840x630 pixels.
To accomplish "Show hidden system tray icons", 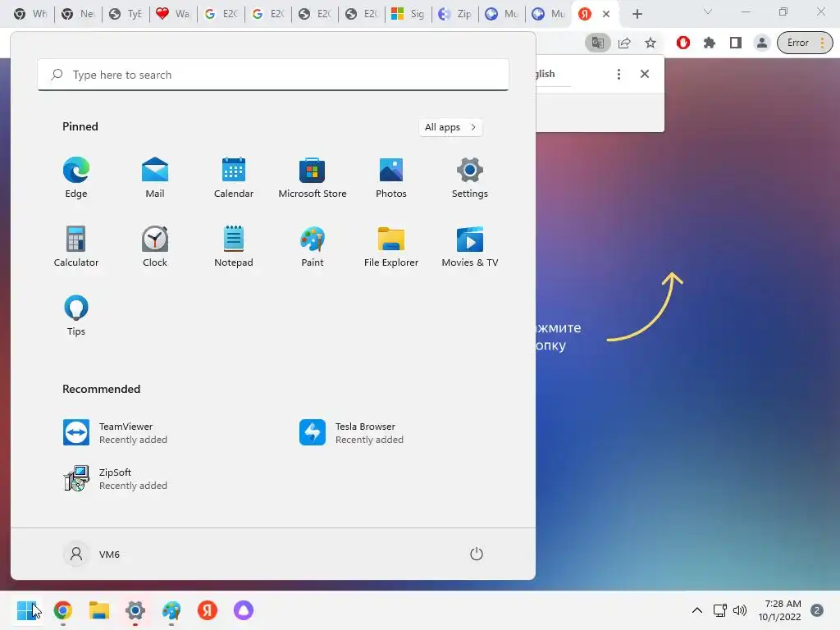I will click(697, 610).
